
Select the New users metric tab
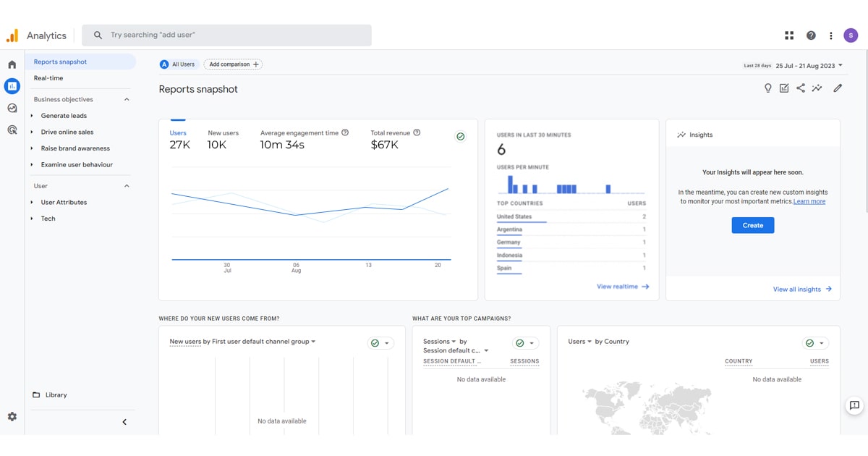[x=223, y=139]
